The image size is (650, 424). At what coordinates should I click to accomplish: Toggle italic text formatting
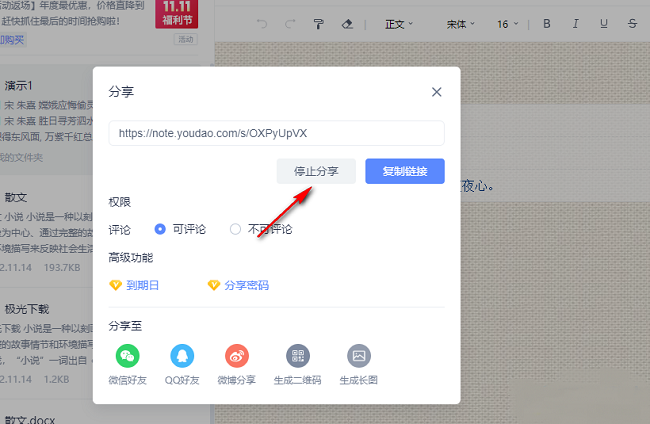coord(575,24)
